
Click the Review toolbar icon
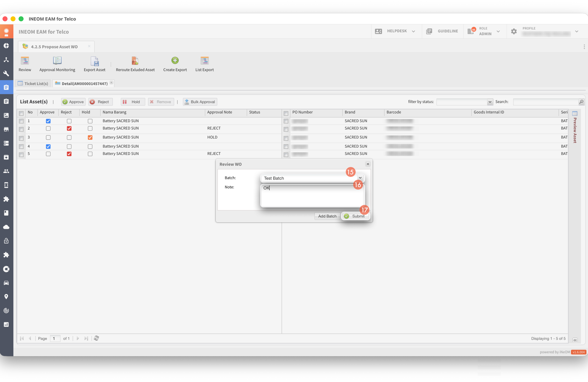25,61
